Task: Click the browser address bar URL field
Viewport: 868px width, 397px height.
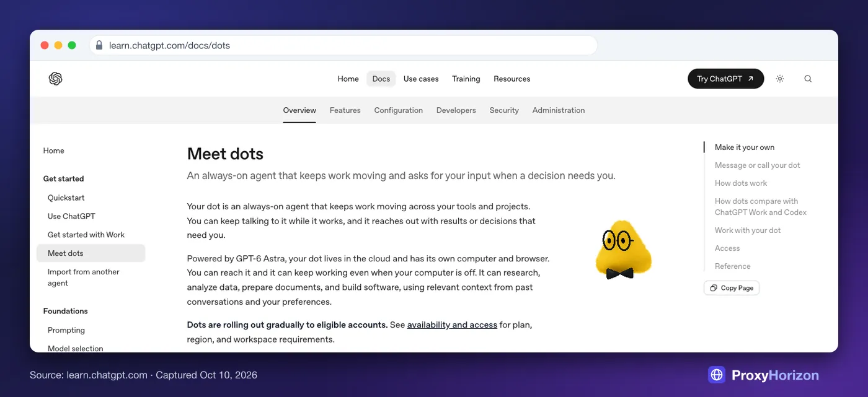Action: coord(343,45)
